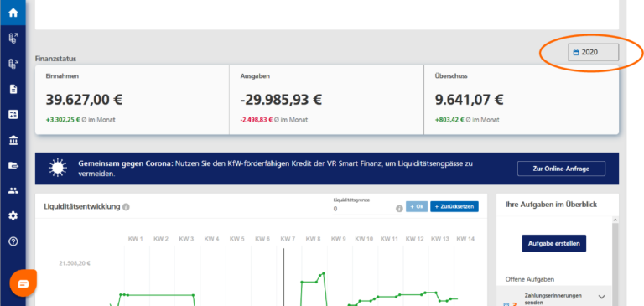The image size is (644, 306).
Task: Click the 21.508,20 € axis value
Action: [x=75, y=264]
